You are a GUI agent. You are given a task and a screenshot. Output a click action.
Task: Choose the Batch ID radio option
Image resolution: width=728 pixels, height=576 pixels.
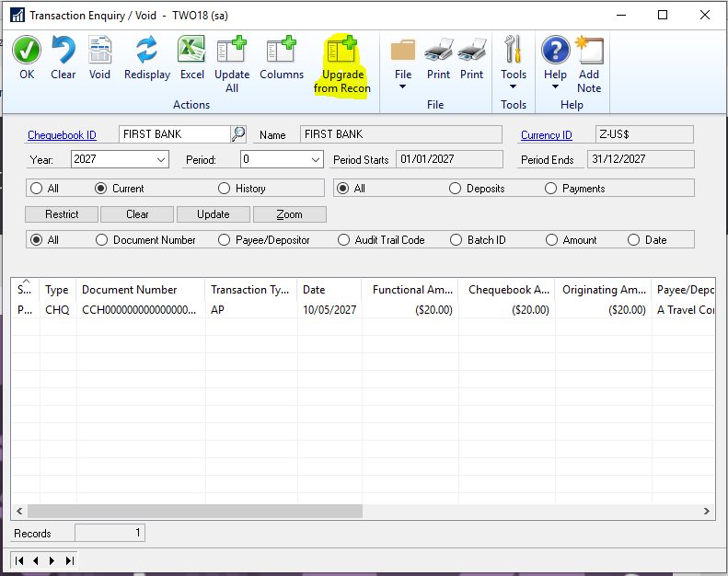(456, 240)
